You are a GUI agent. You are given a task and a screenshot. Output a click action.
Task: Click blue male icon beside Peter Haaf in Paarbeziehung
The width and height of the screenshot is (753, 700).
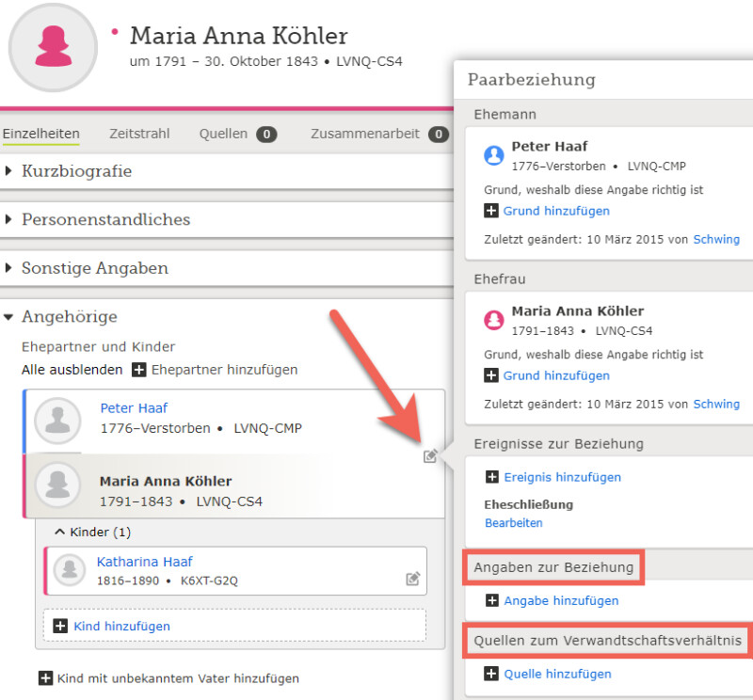pyautogui.click(x=493, y=155)
